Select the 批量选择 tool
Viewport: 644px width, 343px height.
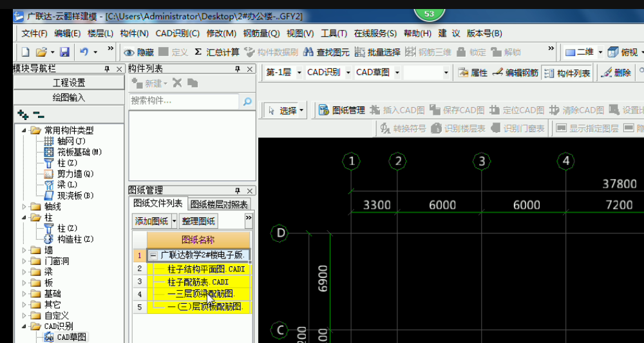pos(377,52)
